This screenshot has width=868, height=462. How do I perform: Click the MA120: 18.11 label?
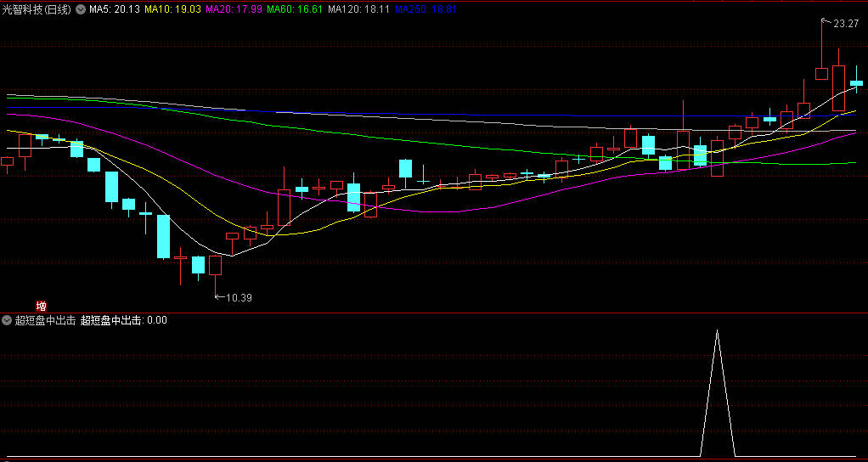click(358, 8)
